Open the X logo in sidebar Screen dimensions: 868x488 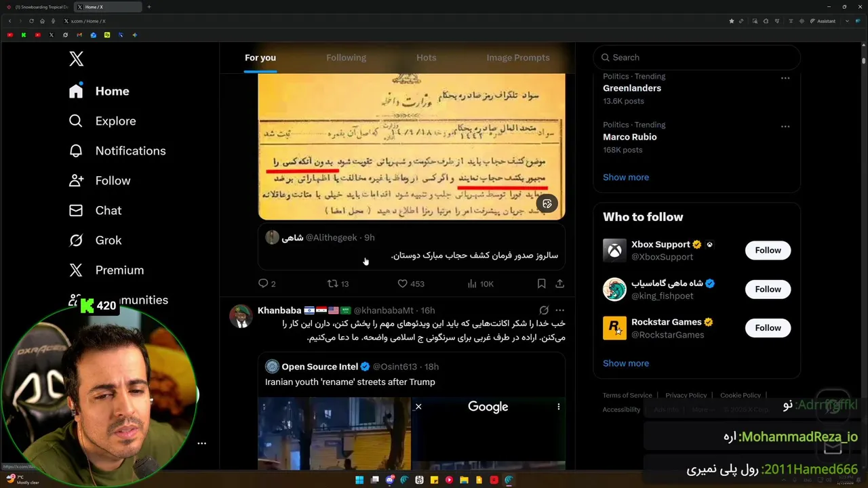(x=76, y=59)
